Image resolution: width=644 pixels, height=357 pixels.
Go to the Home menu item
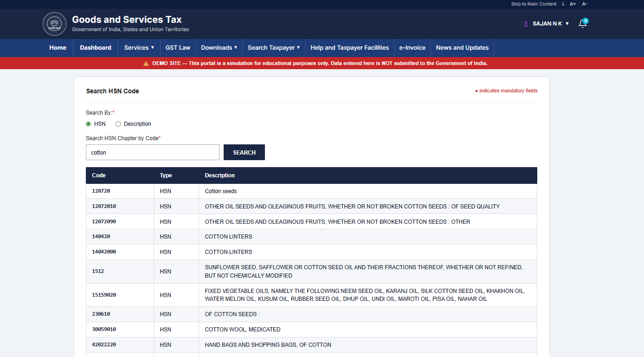(x=58, y=48)
